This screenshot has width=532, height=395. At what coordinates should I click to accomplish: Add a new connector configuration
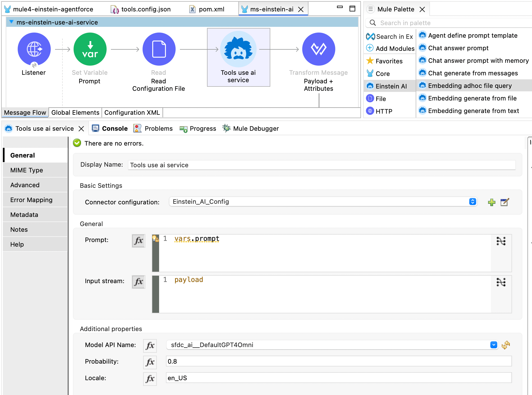(x=492, y=202)
